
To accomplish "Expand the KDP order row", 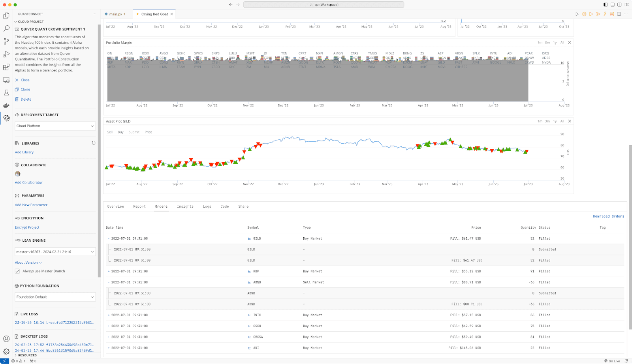I will [x=109, y=272].
